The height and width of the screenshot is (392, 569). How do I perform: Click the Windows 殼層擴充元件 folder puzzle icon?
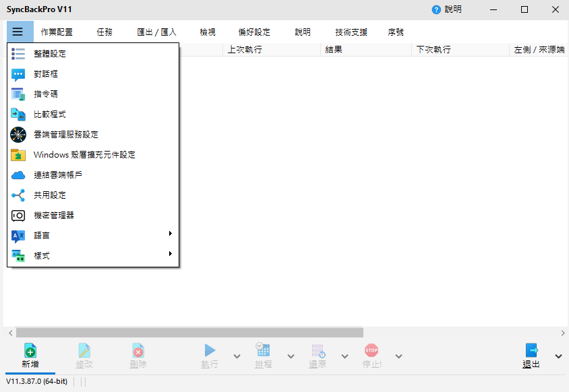pos(18,155)
